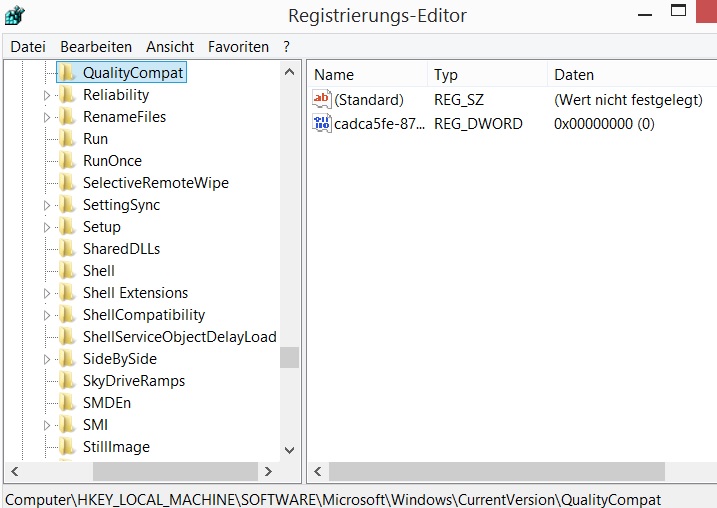This screenshot has height=508, width=717.
Task: Open the ? help menu
Action: tap(286, 47)
